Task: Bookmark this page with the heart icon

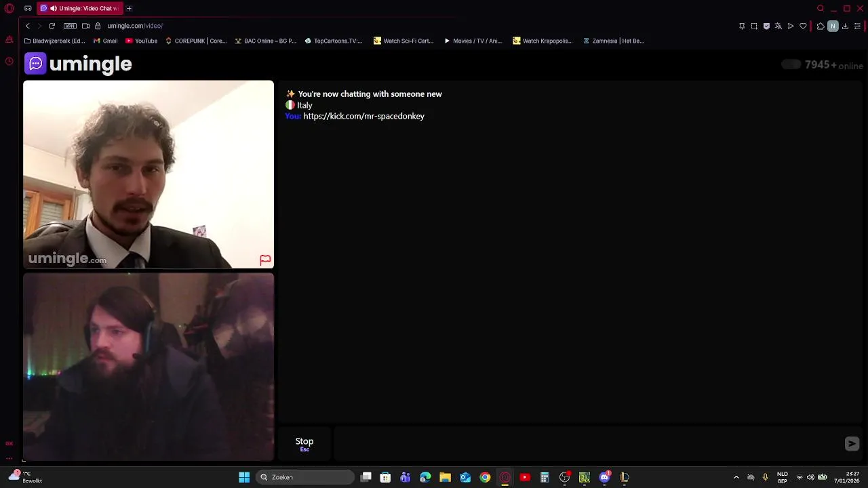Action: tap(804, 26)
